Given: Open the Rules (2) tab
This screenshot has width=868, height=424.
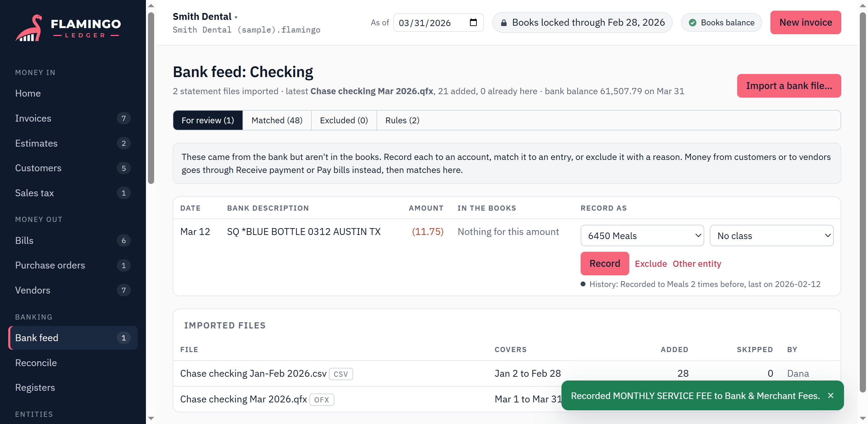Looking at the screenshot, I should click(x=402, y=120).
